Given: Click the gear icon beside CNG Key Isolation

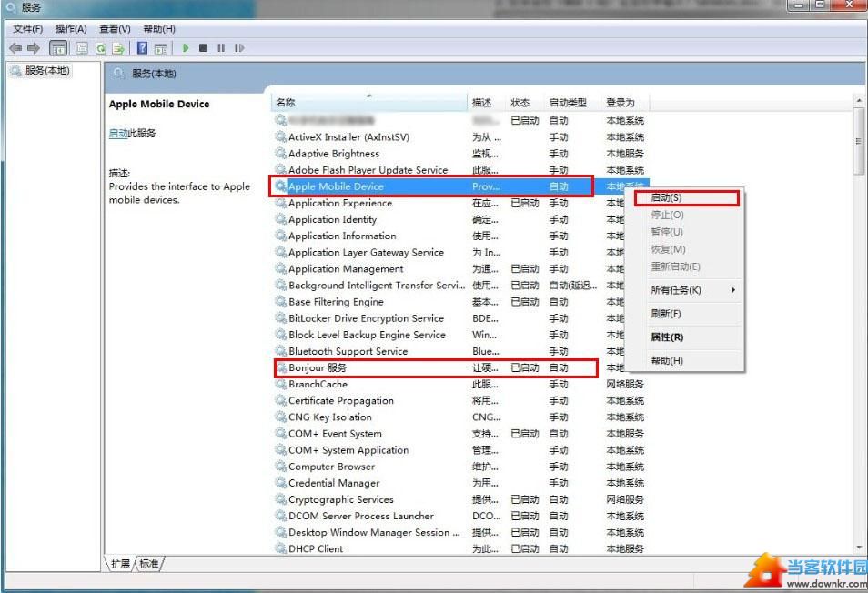Looking at the screenshot, I should click(x=280, y=417).
